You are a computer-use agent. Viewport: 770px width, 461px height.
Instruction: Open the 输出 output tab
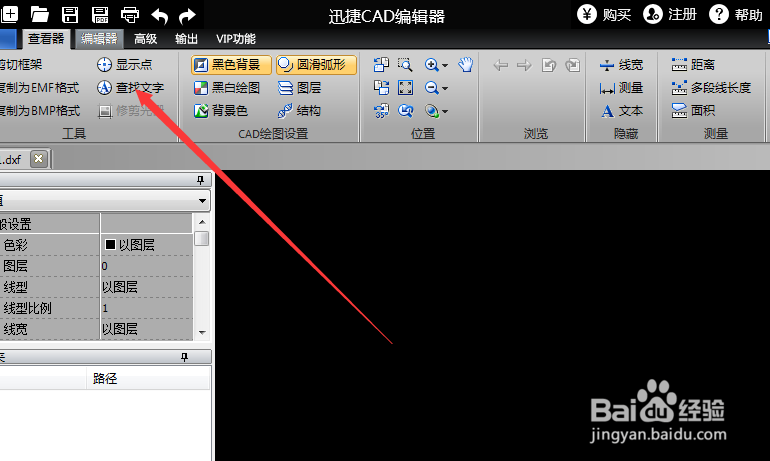(186, 39)
